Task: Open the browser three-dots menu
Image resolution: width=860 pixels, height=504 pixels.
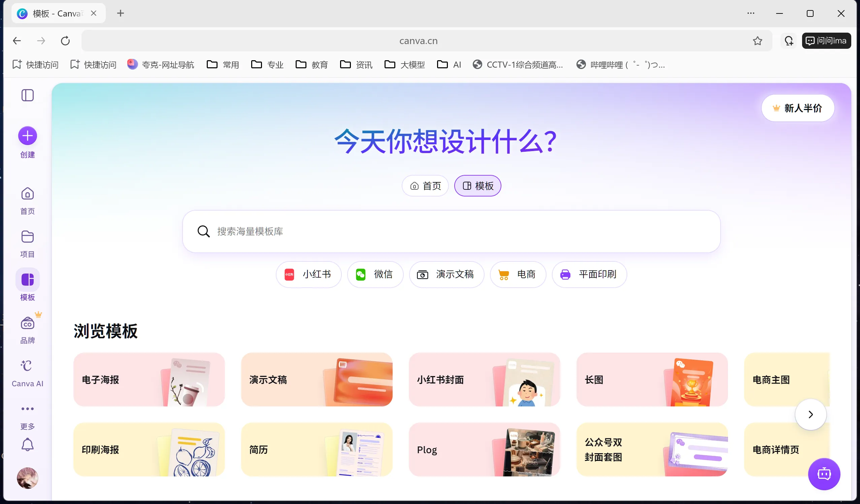Action: tap(751, 13)
